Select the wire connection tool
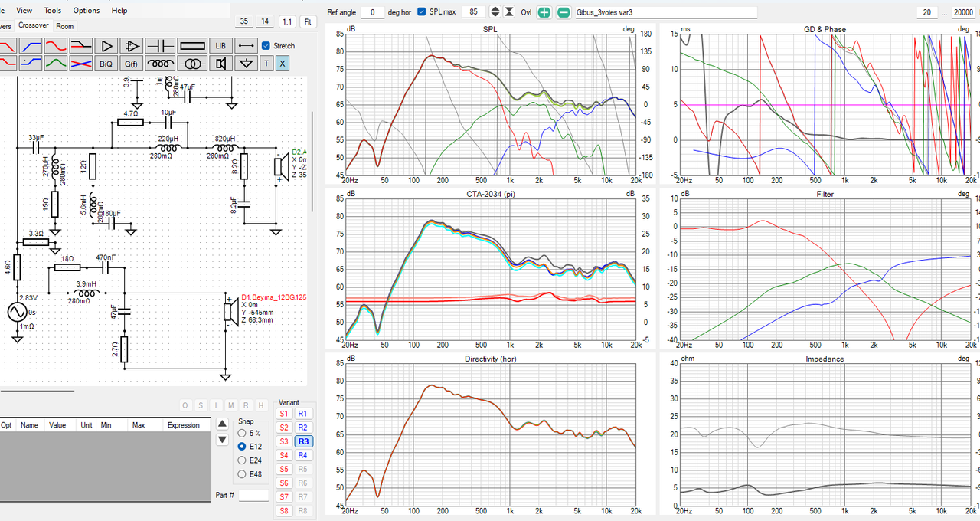The width and height of the screenshot is (980, 521). [x=247, y=46]
